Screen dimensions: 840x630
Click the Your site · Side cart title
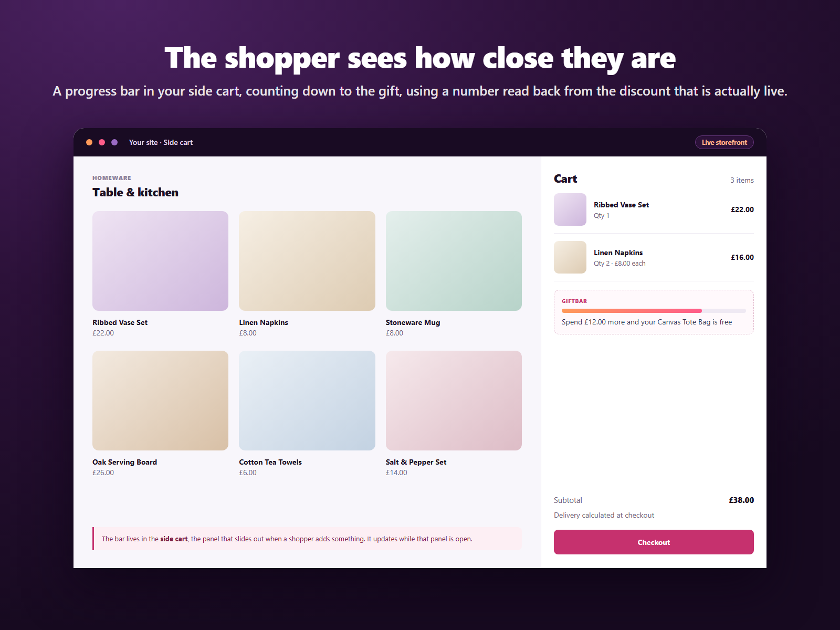click(161, 142)
